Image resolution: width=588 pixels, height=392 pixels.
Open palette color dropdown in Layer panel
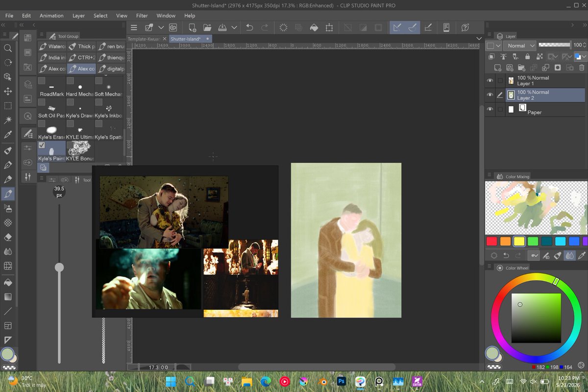493,46
